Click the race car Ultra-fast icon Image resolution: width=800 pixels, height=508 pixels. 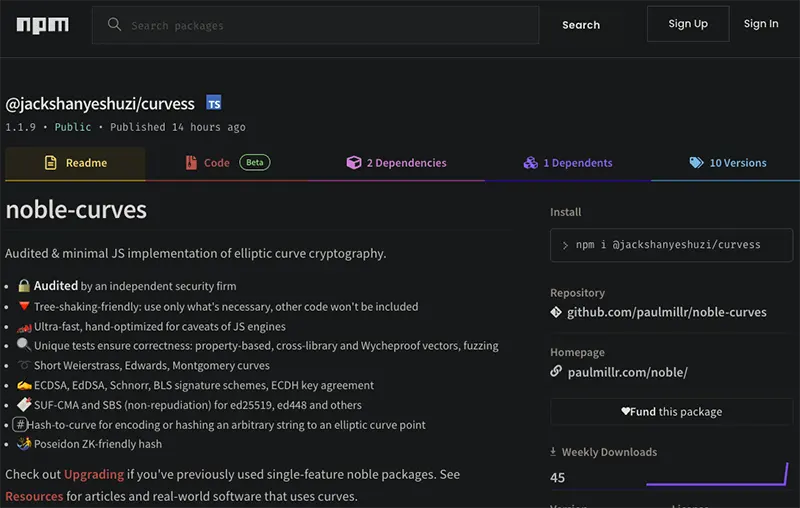[x=24, y=327]
